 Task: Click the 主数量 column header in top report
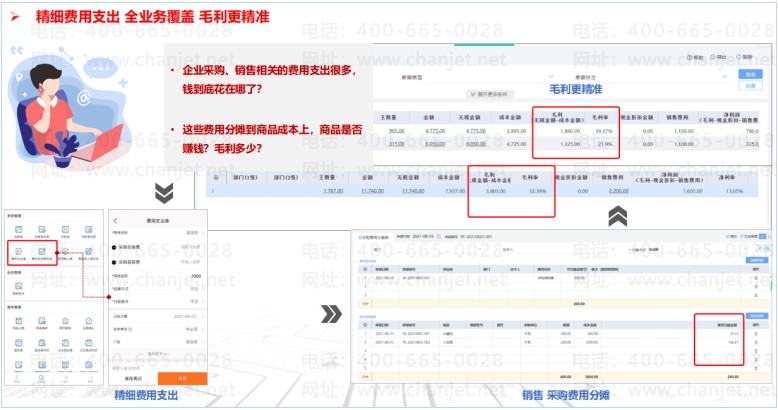tap(389, 118)
